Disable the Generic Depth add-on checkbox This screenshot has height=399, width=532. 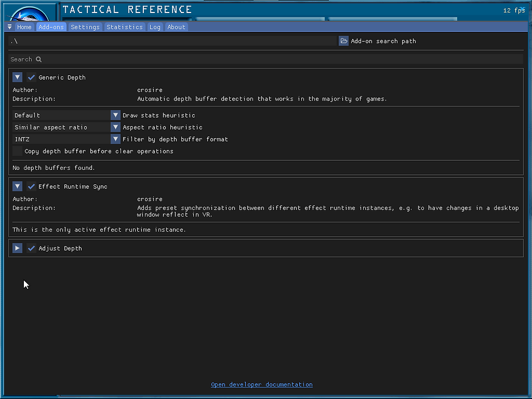click(31, 77)
